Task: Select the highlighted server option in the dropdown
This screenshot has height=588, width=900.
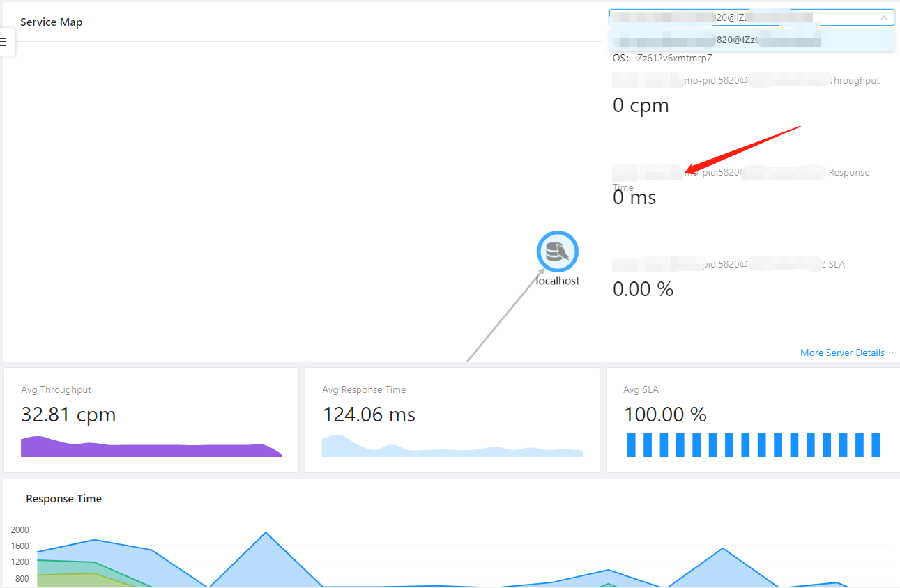Action: 753,40
